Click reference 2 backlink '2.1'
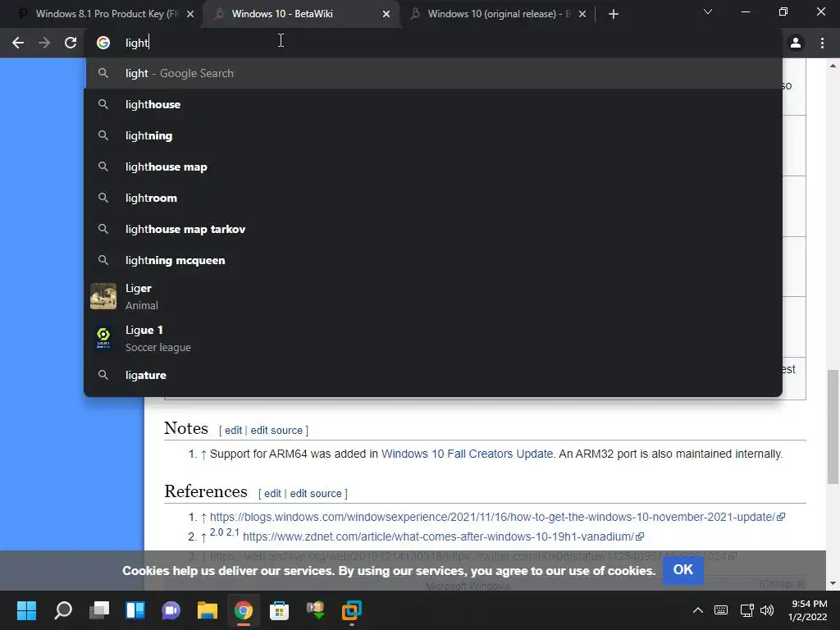 point(232,532)
